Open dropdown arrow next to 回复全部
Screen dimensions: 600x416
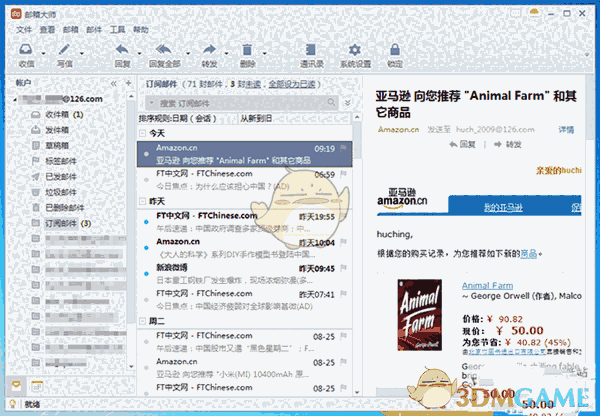pyautogui.click(x=188, y=54)
